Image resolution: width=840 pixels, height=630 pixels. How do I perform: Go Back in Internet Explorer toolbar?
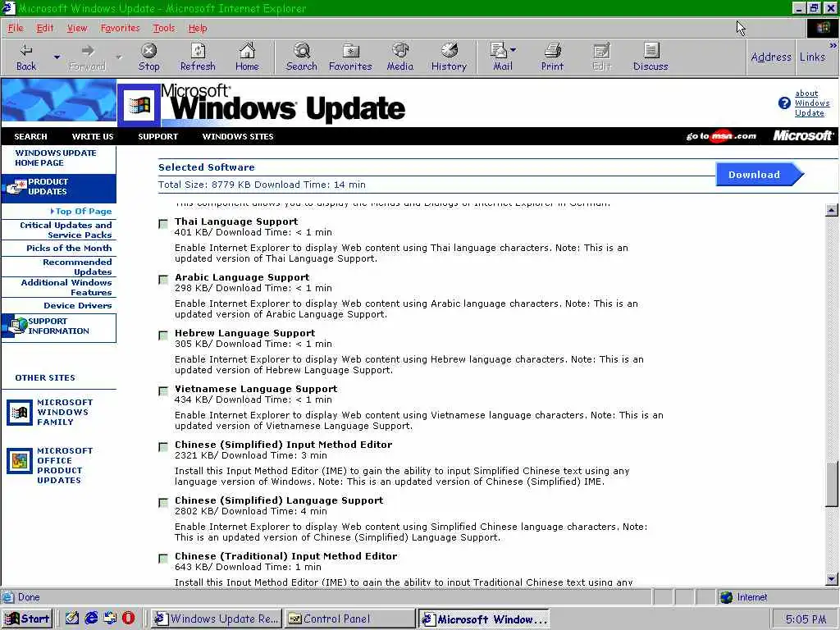pos(25,57)
